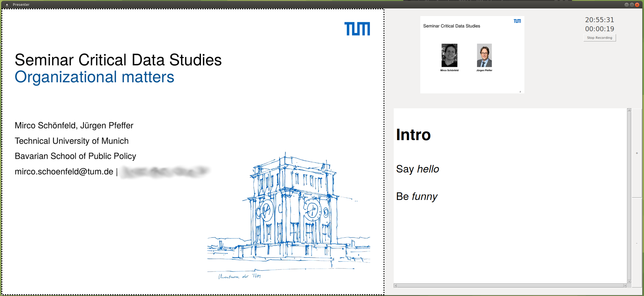This screenshot has width=644, height=296.
Task: Click the mirco.schoenfeld@tum.de email address
Action: (x=64, y=172)
